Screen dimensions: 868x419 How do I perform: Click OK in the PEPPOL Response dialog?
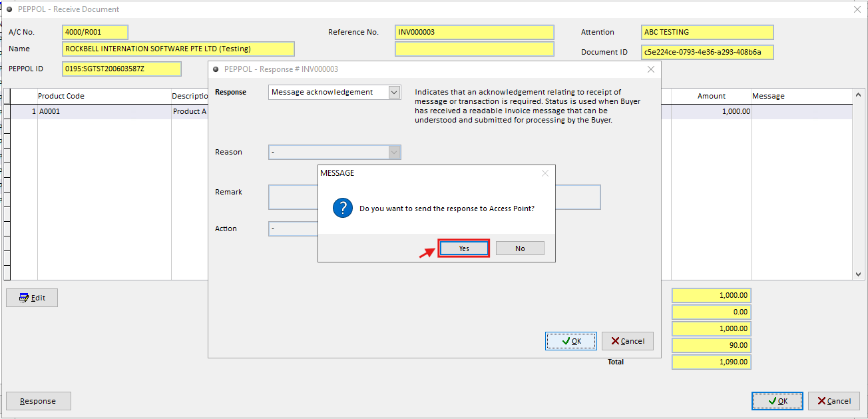pos(571,341)
